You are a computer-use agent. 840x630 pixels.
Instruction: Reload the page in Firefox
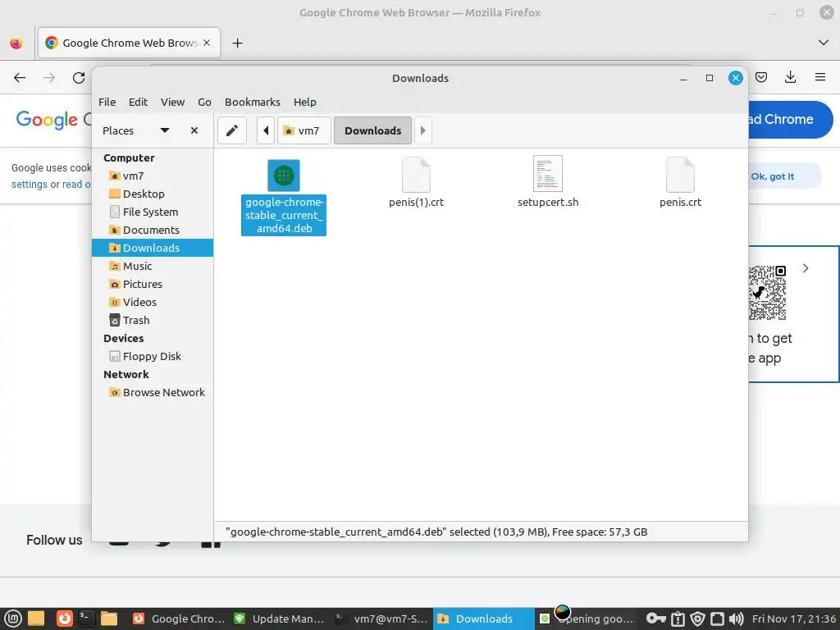(79, 78)
